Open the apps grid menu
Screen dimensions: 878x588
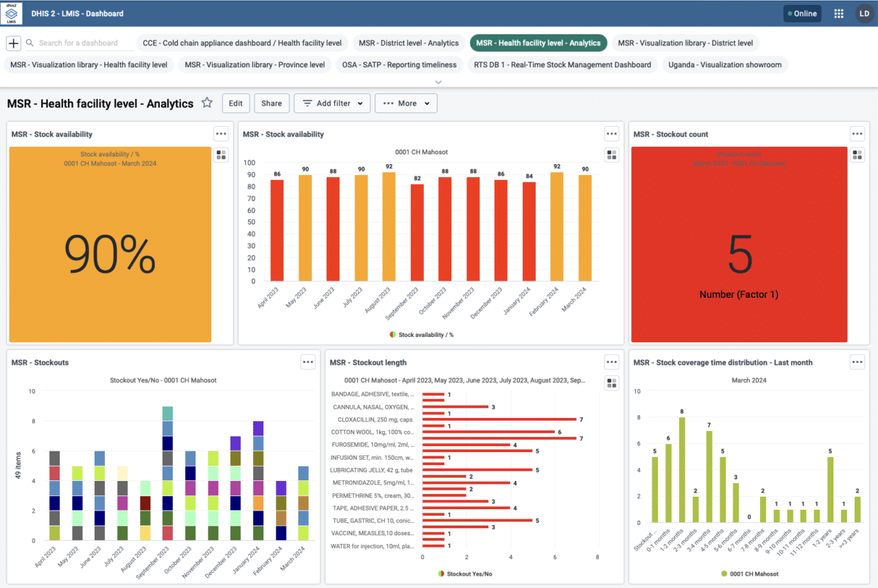coord(838,14)
